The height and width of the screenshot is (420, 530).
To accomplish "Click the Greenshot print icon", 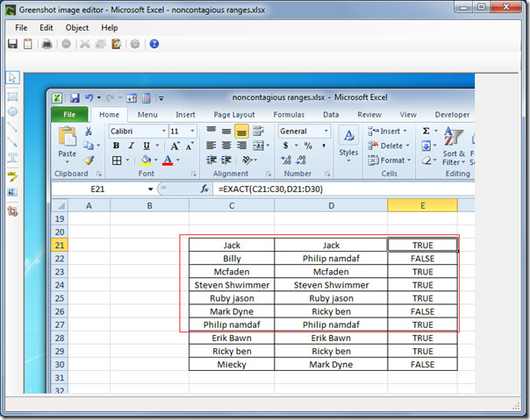I will click(47, 44).
